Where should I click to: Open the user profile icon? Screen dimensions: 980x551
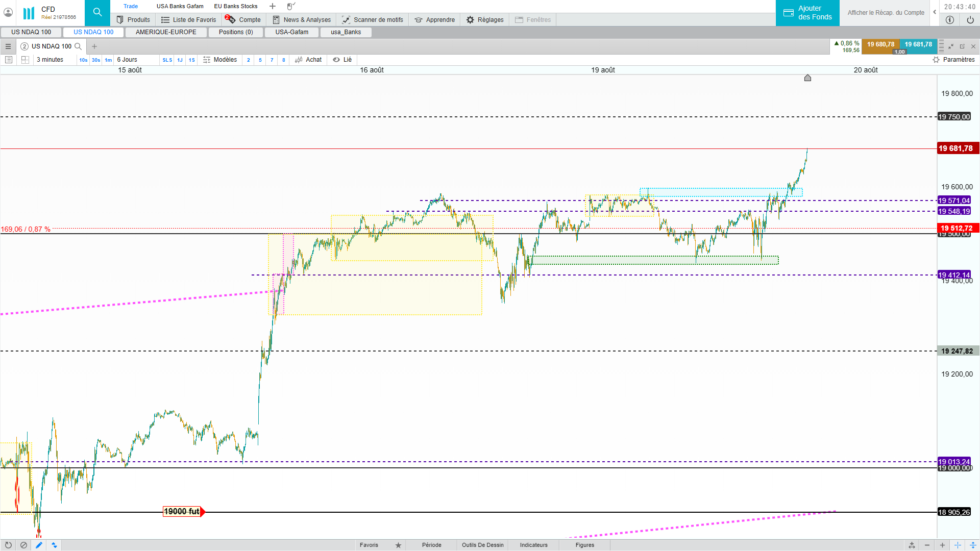coord(8,12)
